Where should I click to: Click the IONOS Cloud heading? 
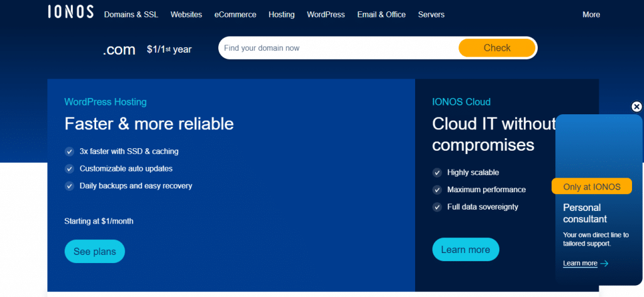point(461,102)
